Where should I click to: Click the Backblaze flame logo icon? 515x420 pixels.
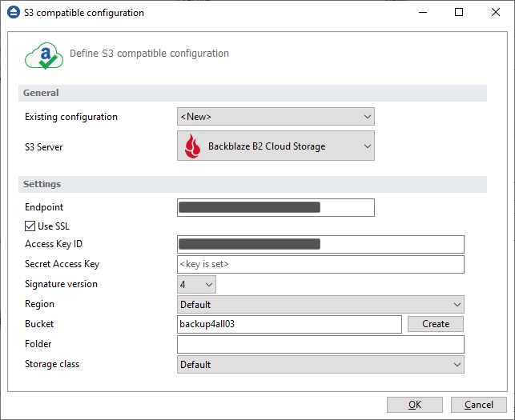(192, 146)
